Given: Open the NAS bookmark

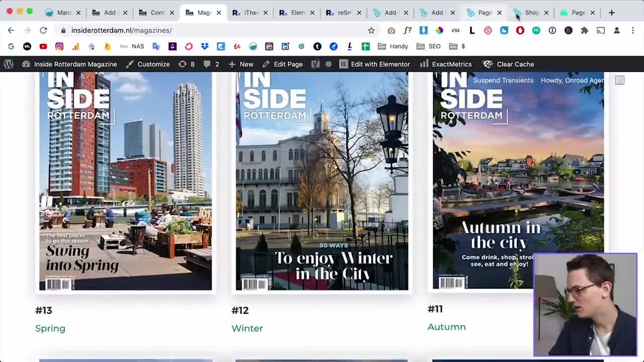Looking at the screenshot, I should click(132, 46).
